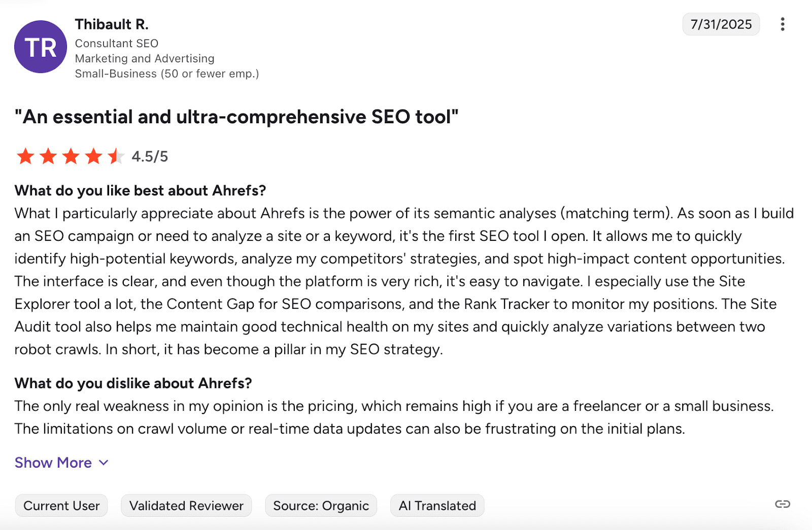Copy review link via chain icon
Viewport: 812px width, 530px height.
point(783,504)
